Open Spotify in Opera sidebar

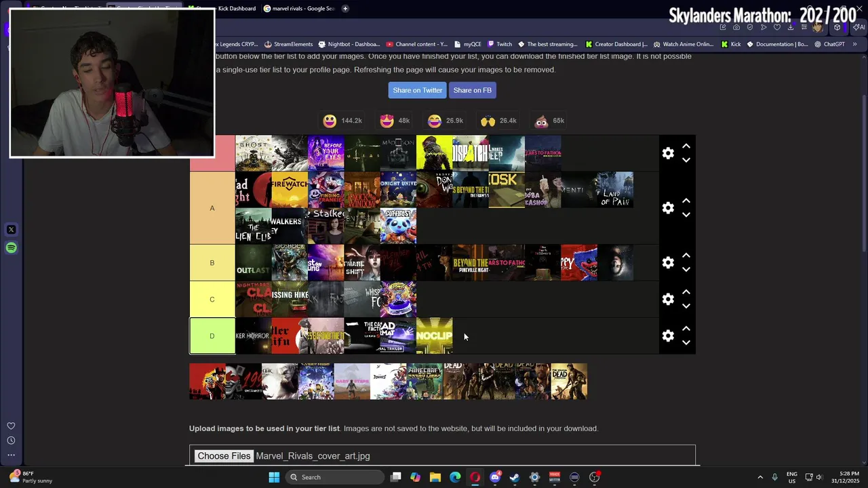pyautogui.click(x=11, y=248)
